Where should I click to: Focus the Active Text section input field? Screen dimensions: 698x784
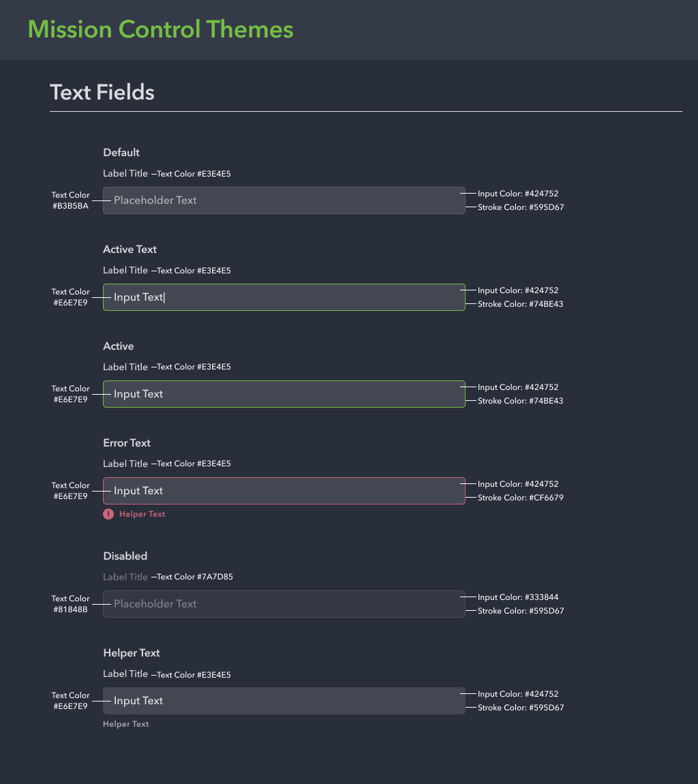(x=284, y=297)
